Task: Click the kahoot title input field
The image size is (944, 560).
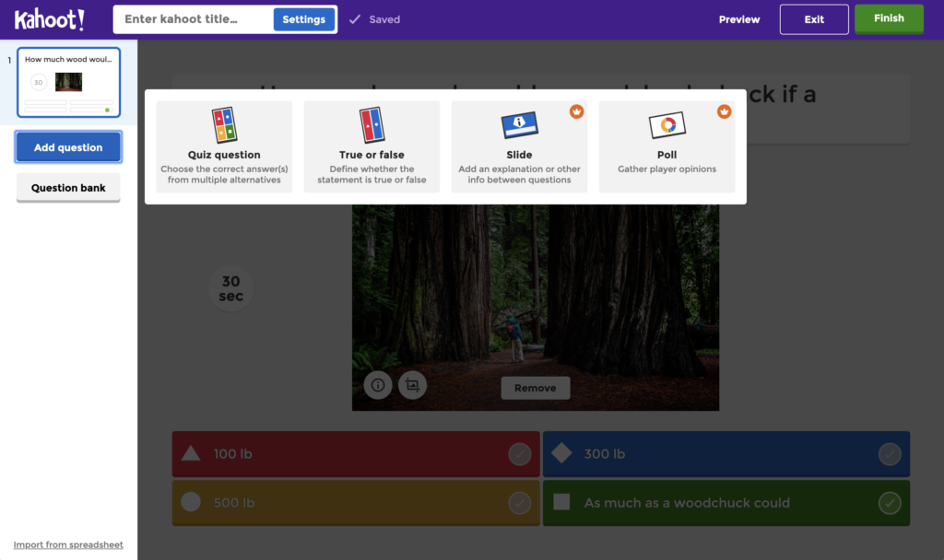Action: click(x=194, y=18)
